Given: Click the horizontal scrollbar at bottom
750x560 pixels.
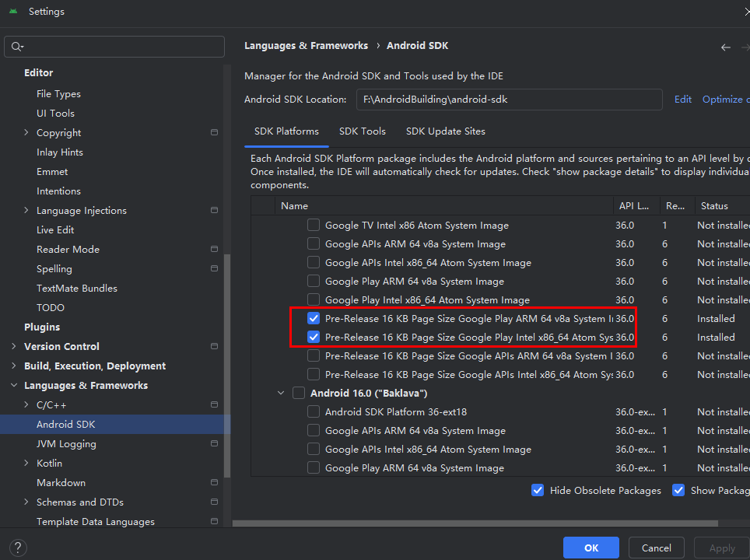Looking at the screenshot, I should click(467, 523).
